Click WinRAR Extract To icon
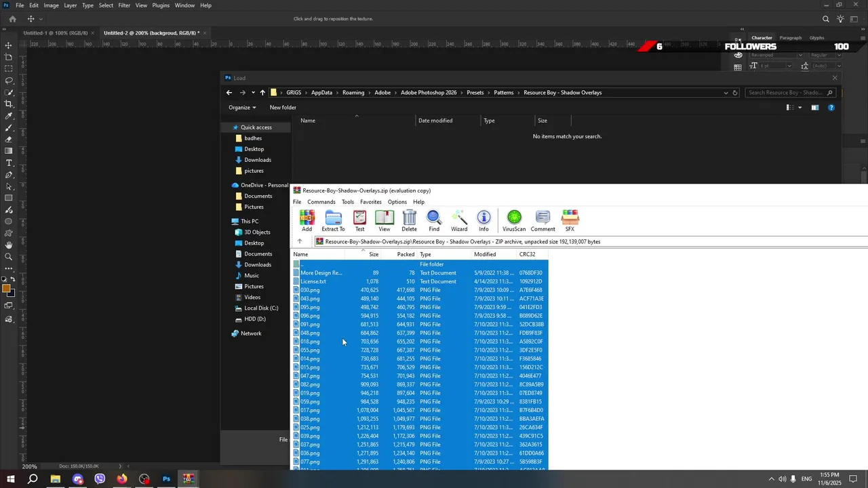 333,221
